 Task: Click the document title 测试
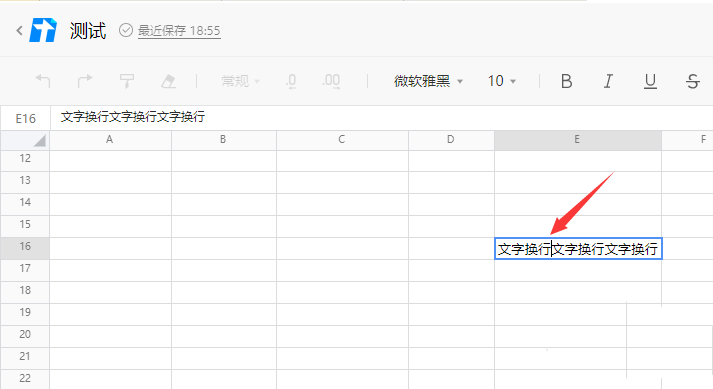tap(88, 30)
